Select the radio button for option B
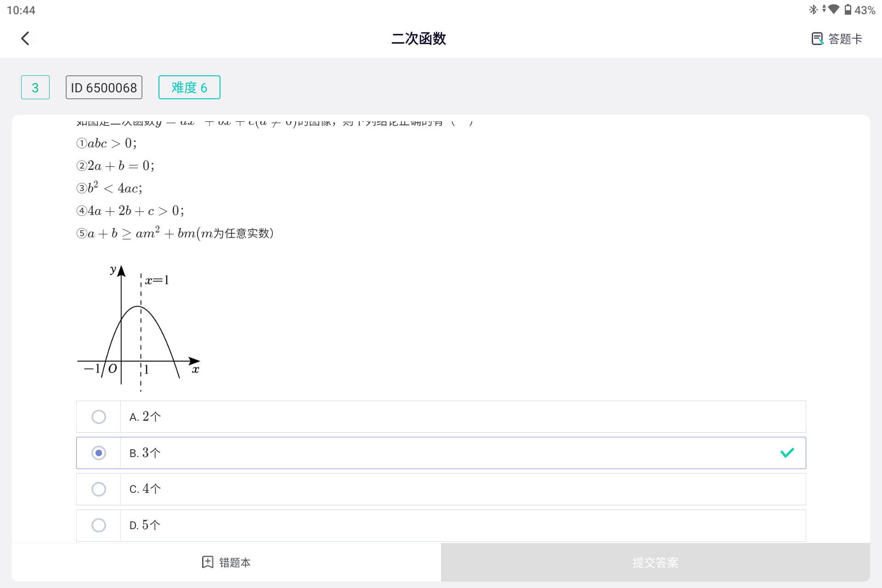Image resolution: width=882 pixels, height=588 pixels. click(99, 453)
